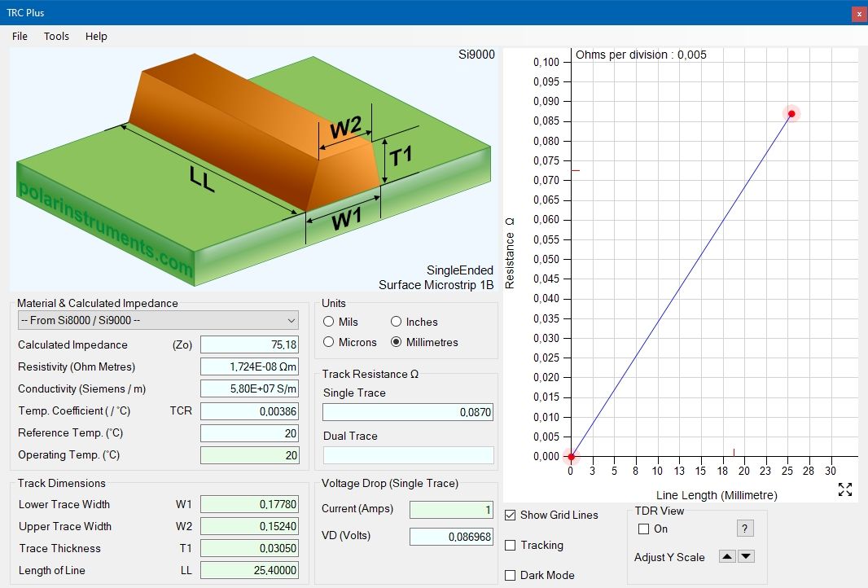Enable the Tracking checkbox
The width and height of the screenshot is (868, 588).
point(511,545)
